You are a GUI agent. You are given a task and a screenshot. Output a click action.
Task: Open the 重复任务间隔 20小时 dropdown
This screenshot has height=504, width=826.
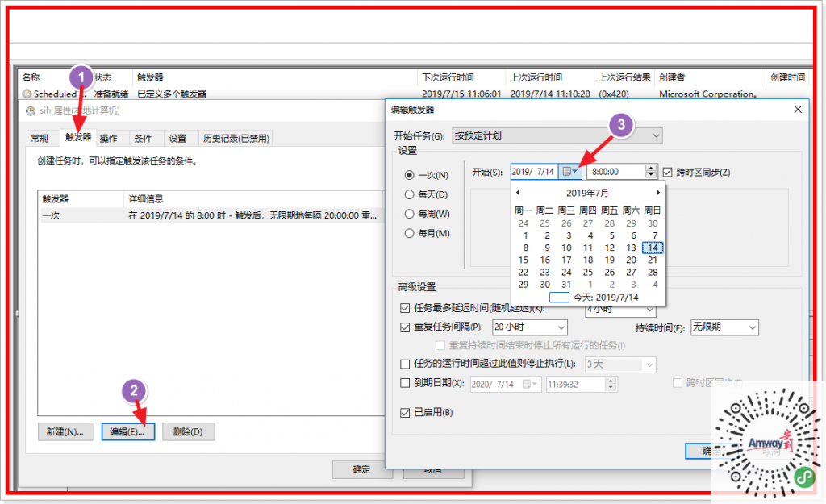point(560,327)
